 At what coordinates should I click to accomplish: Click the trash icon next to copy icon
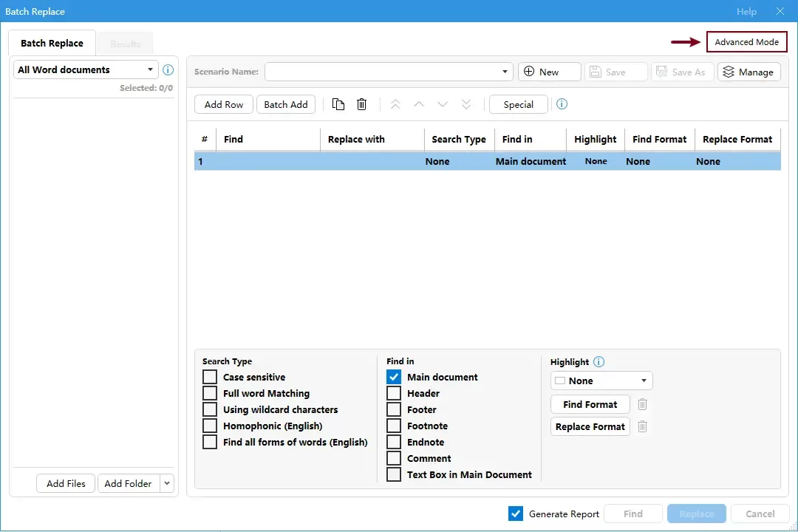361,104
